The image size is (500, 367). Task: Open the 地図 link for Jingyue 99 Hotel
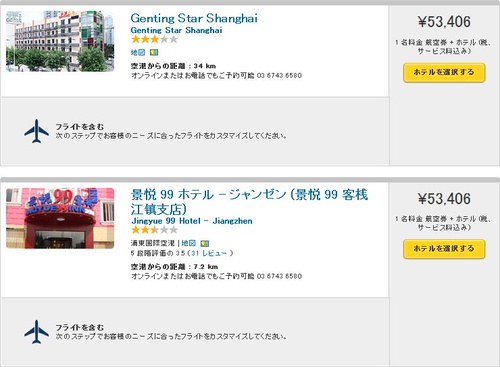pos(188,243)
